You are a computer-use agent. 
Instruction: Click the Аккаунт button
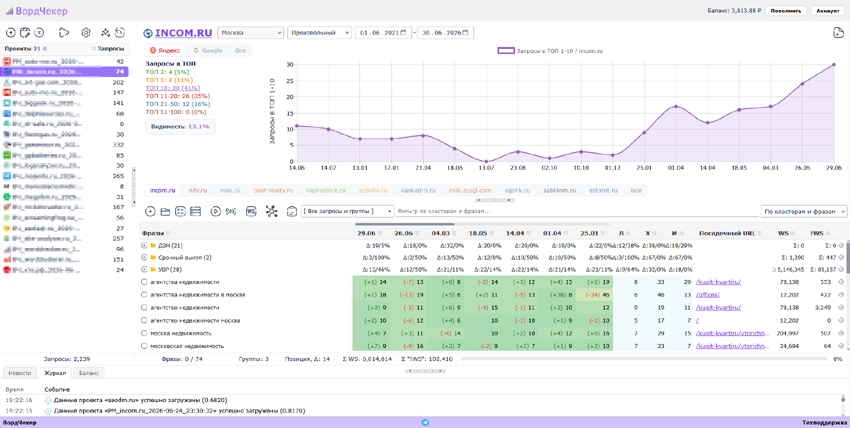click(x=828, y=10)
